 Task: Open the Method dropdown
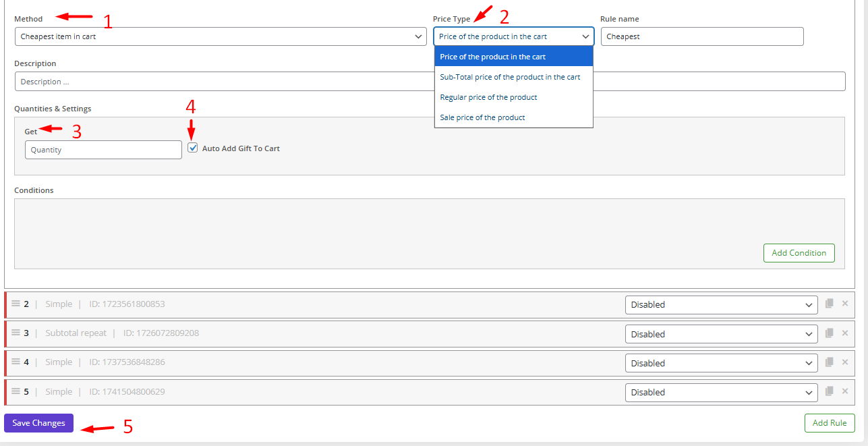pyautogui.click(x=221, y=36)
